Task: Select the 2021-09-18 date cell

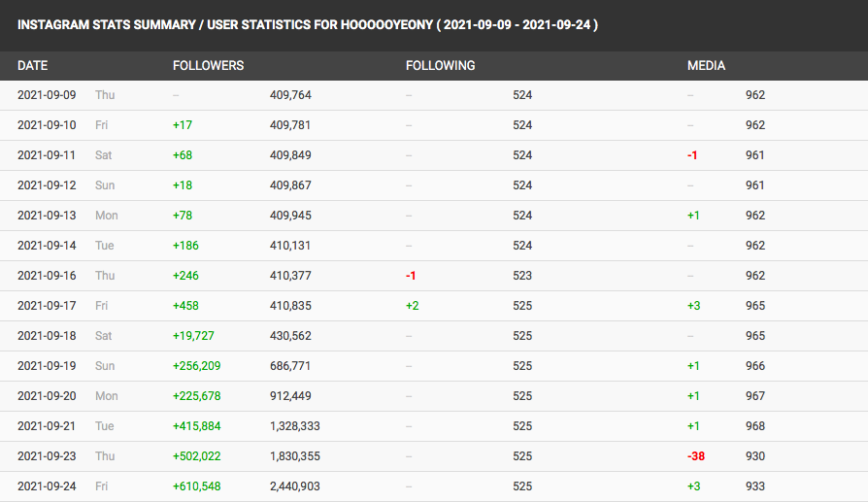Action: (x=47, y=336)
